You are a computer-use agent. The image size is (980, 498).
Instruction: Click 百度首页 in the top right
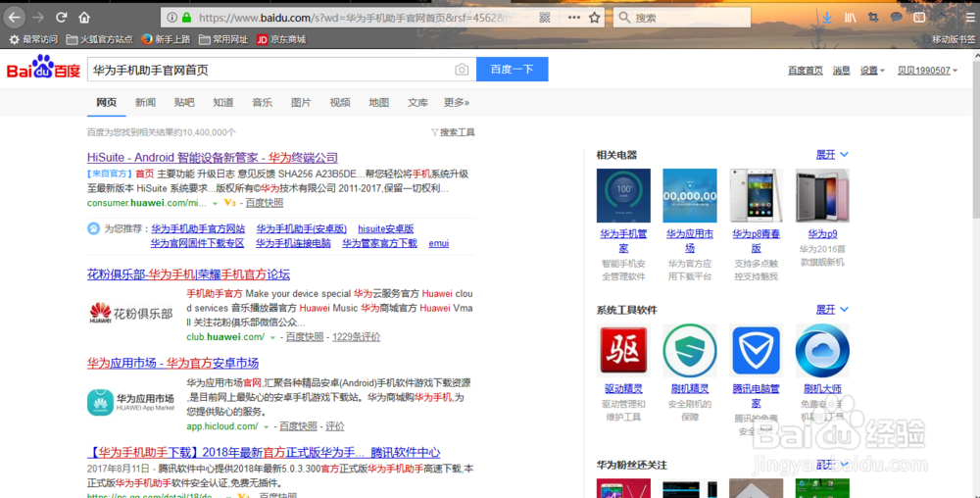pyautogui.click(x=805, y=71)
